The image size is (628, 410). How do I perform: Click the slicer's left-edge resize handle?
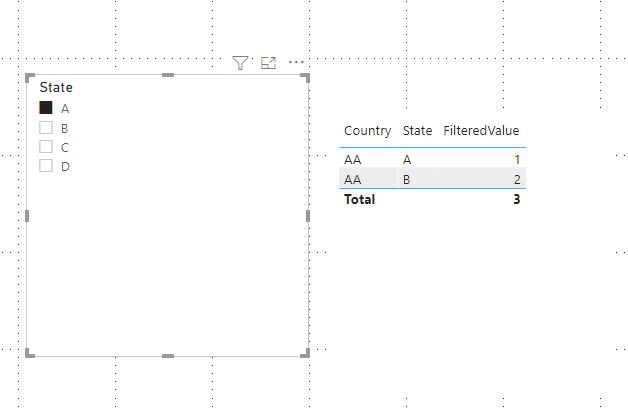click(x=27, y=216)
